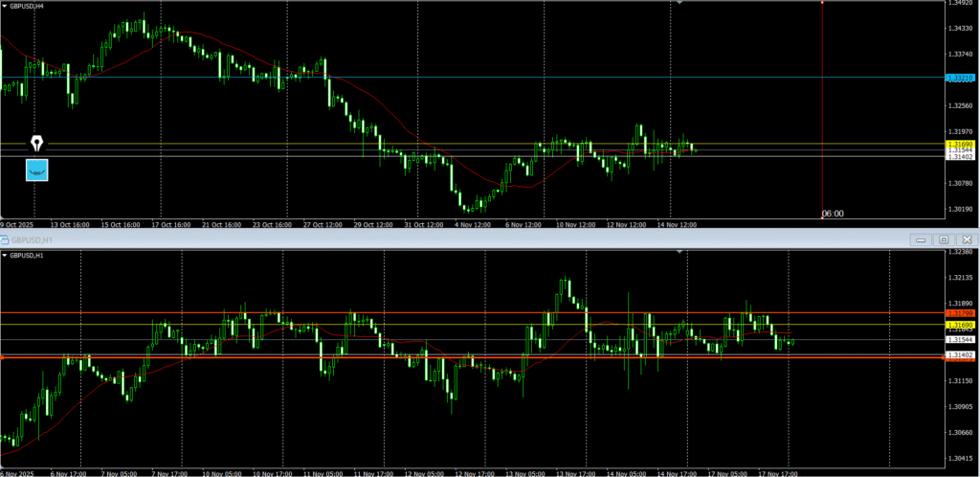Click the blue square icon below the pen

pos(36,170)
